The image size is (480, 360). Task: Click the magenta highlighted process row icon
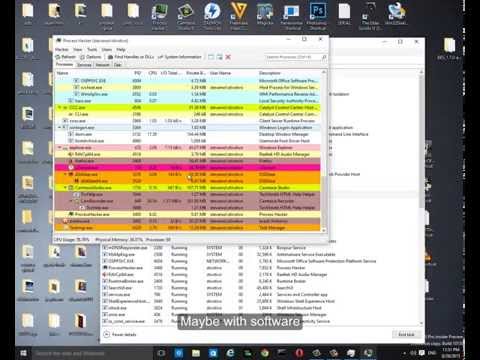71,167
